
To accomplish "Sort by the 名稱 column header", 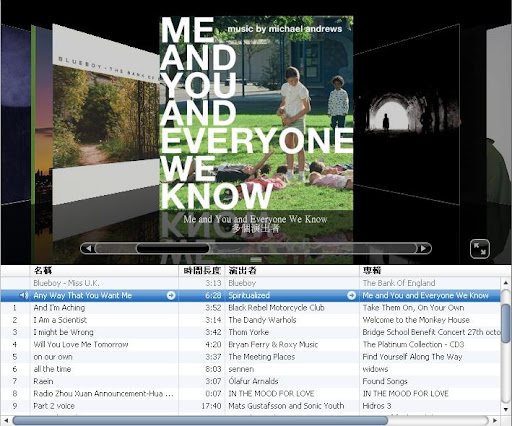I will tap(104, 271).
